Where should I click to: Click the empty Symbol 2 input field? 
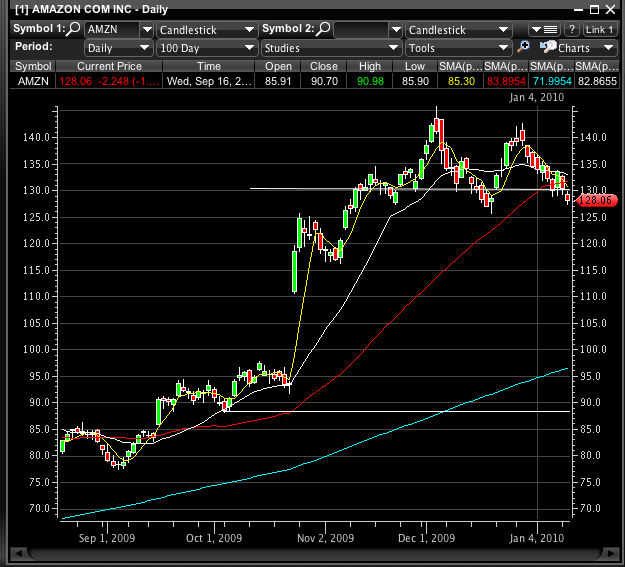pyautogui.click(x=360, y=30)
